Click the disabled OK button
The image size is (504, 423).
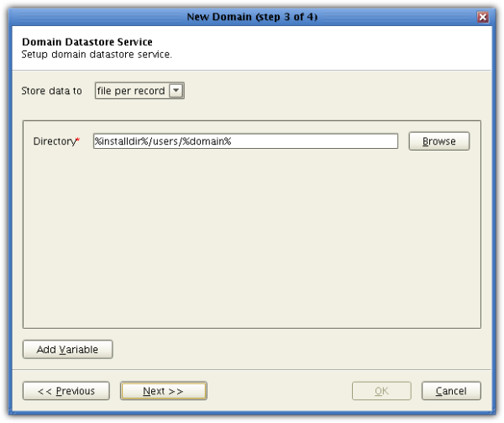(x=381, y=391)
